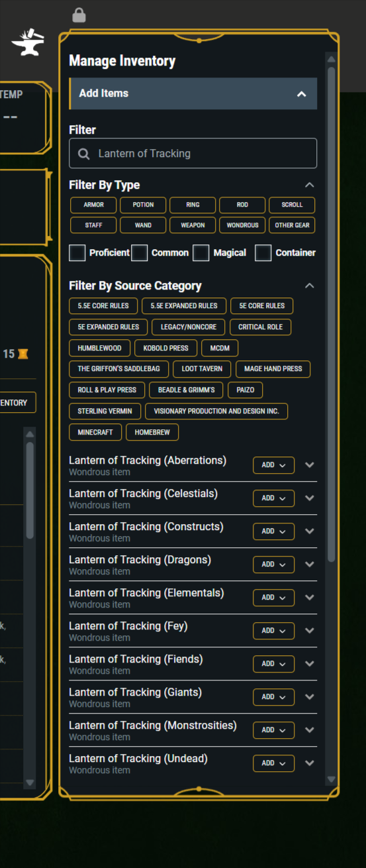Screen dimensions: 366x868
Task: Expand Lantern of Tracking (Giants) details
Action: (309, 697)
